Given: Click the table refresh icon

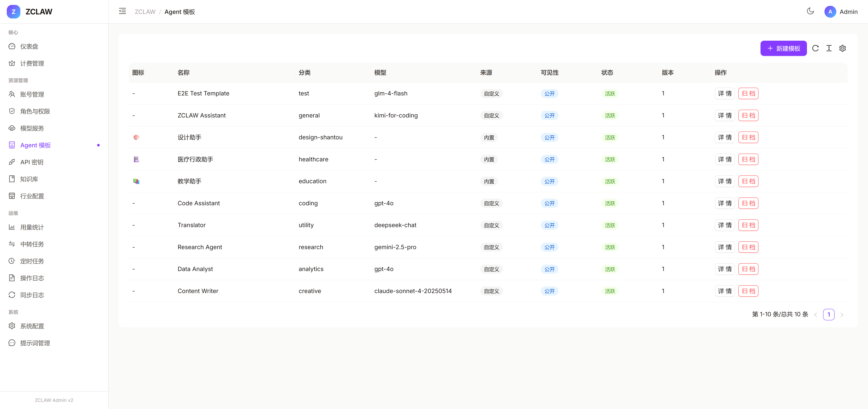Looking at the screenshot, I should click(x=815, y=48).
